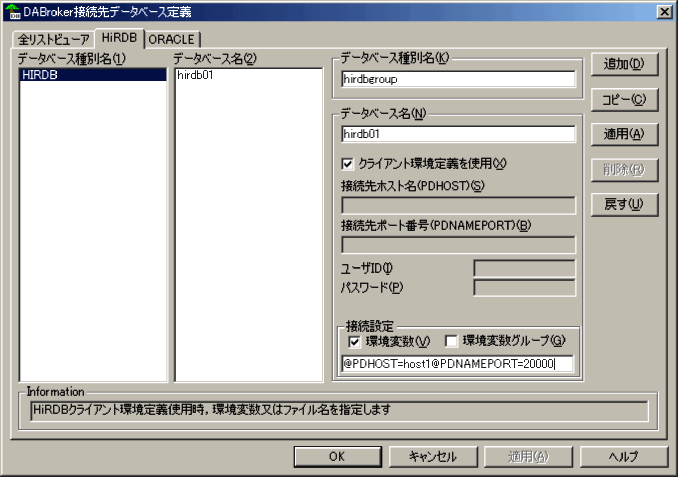This screenshot has height=477, width=678.
Task: Close the DABroker dialog window
Action: tap(664, 12)
